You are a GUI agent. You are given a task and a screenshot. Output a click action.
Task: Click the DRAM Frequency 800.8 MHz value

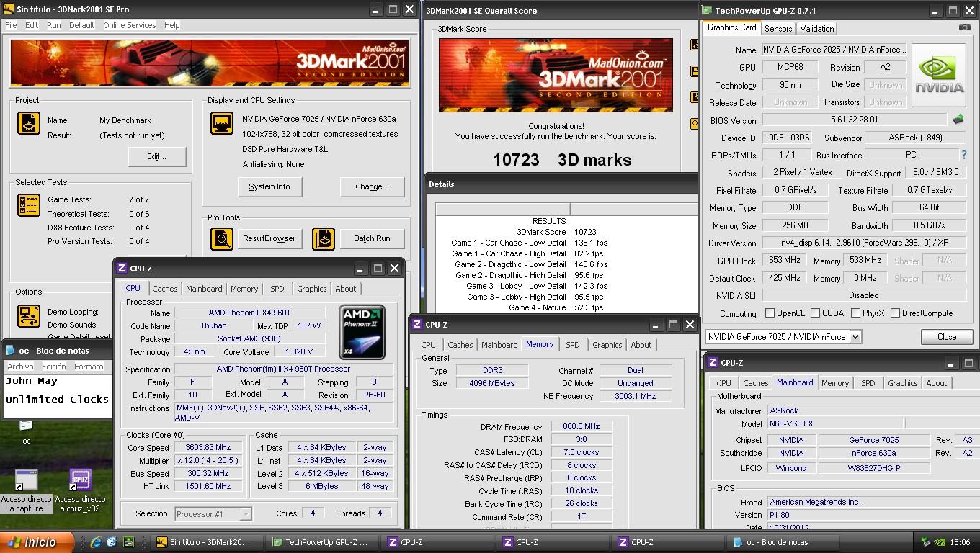tap(582, 426)
